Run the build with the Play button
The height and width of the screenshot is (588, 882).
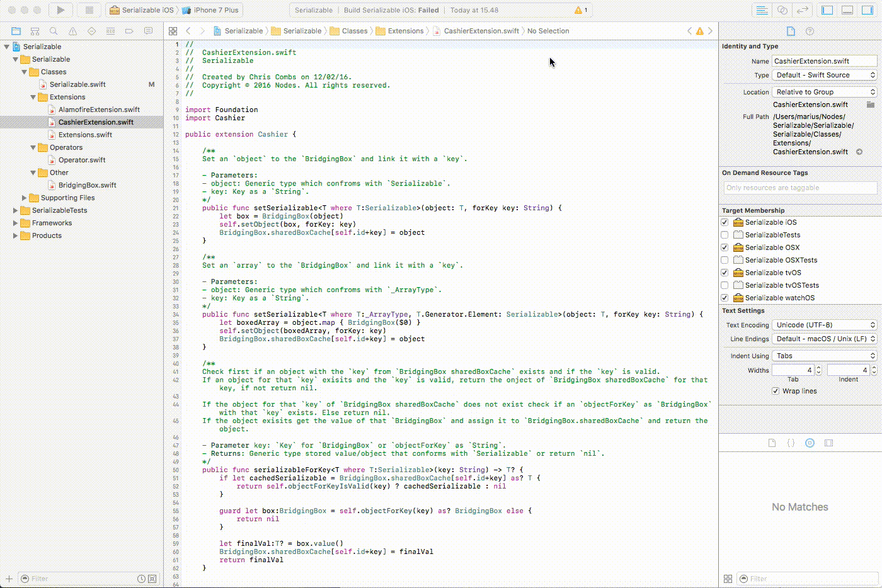tap(60, 10)
